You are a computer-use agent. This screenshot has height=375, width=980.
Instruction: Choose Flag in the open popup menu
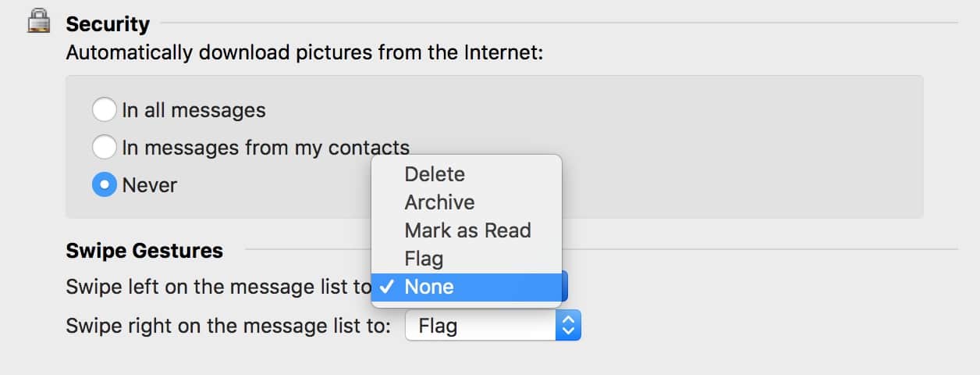424,259
